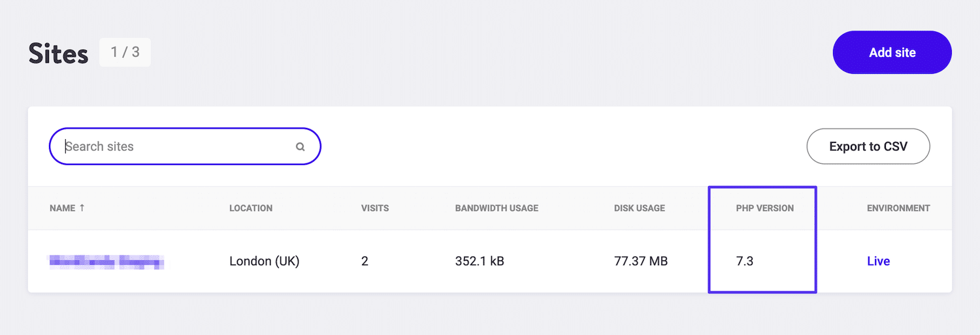This screenshot has height=335, width=980.
Task: Click the sort arrow next to NAME
Action: click(82, 208)
